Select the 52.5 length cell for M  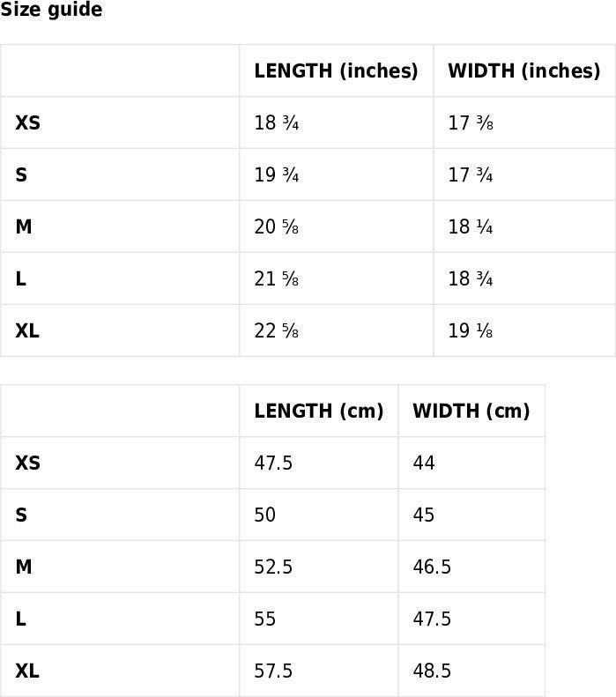click(319, 567)
